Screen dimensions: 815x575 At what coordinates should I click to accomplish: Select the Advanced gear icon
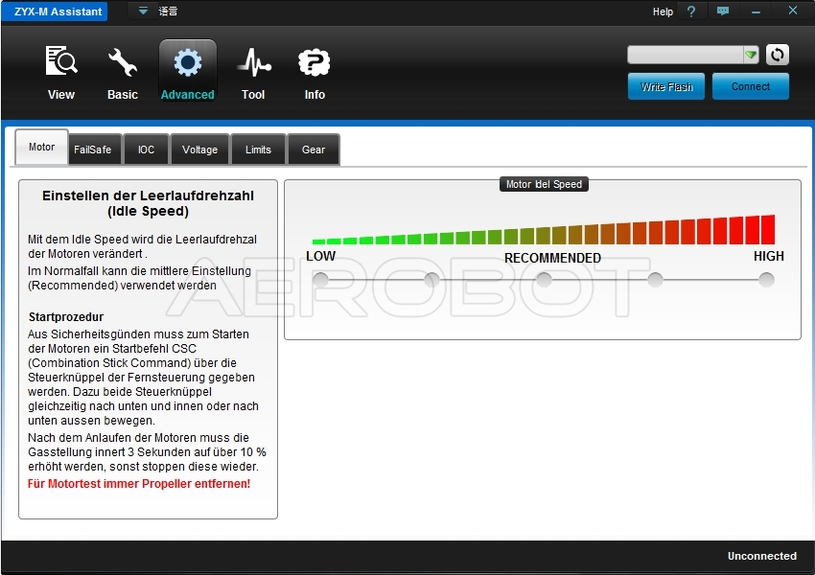(x=187, y=63)
